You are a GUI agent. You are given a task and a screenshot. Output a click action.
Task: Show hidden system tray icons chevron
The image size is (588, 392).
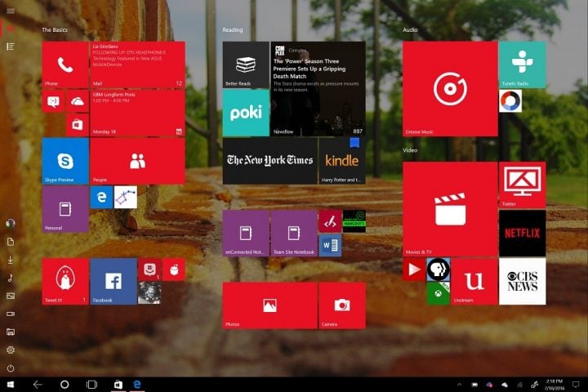(460, 384)
